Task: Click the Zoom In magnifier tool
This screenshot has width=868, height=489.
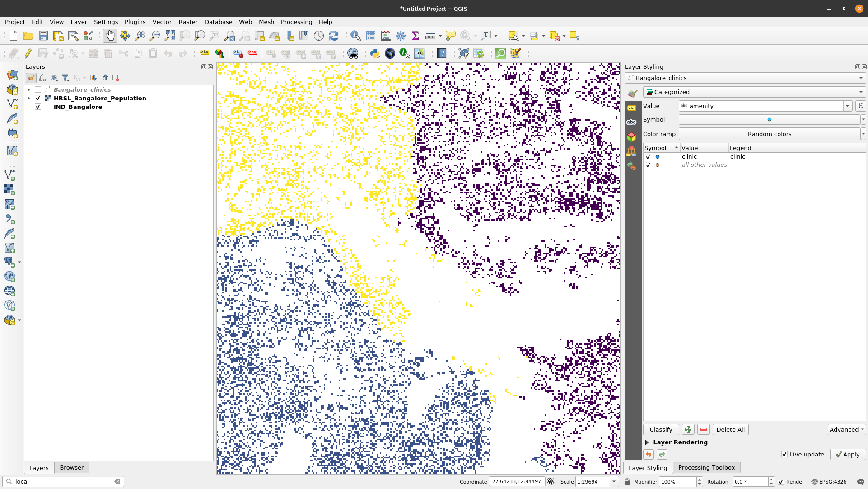Action: tap(140, 36)
